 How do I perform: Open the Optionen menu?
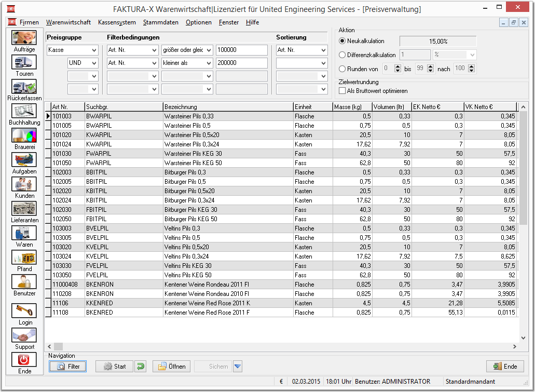199,22
